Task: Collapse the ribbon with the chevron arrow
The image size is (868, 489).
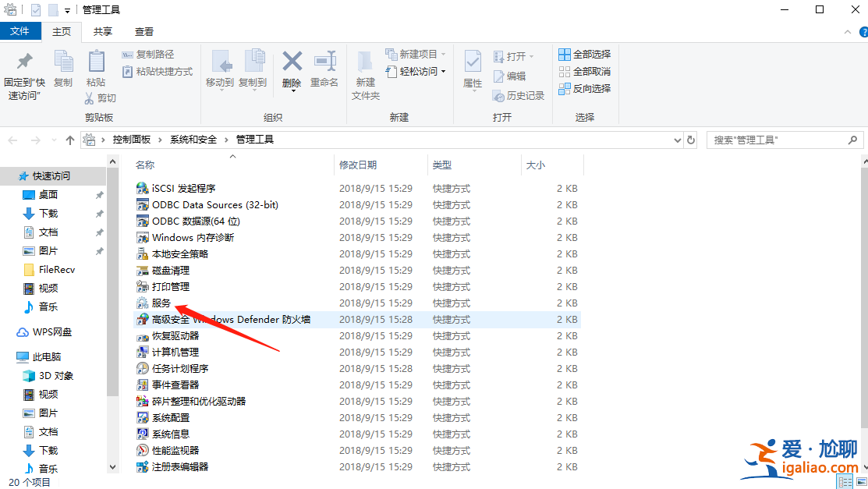Action: tap(847, 30)
